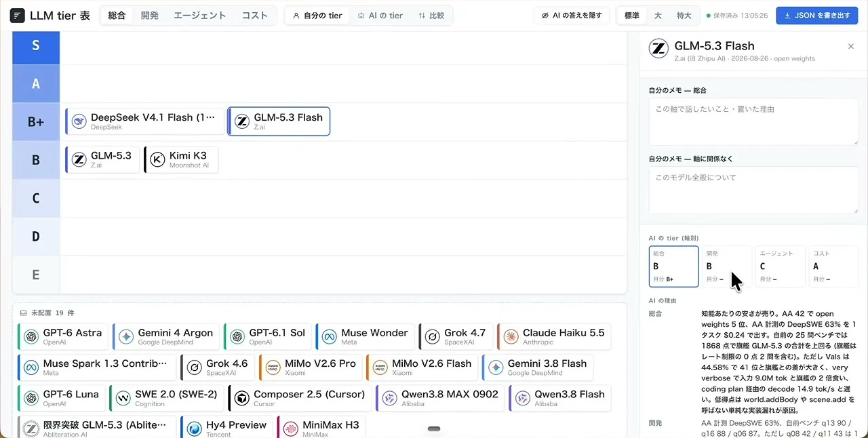This screenshot has height=438, width=868.
Task: Switch to the コスト tab
Action: click(x=255, y=16)
